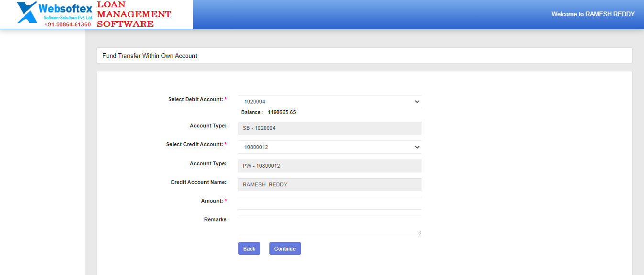This screenshot has height=275, width=644.
Task: Click inside the Remarks text area
Action: (x=330, y=226)
